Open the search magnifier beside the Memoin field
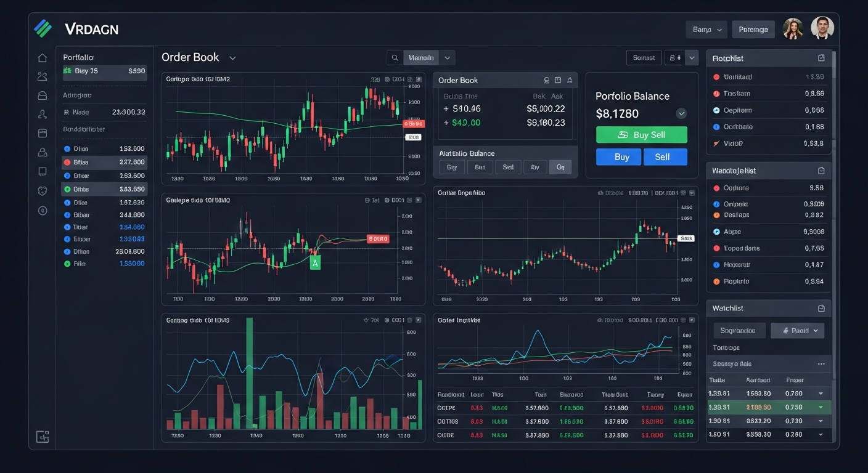Image resolution: width=868 pixels, height=473 pixels. pos(395,57)
